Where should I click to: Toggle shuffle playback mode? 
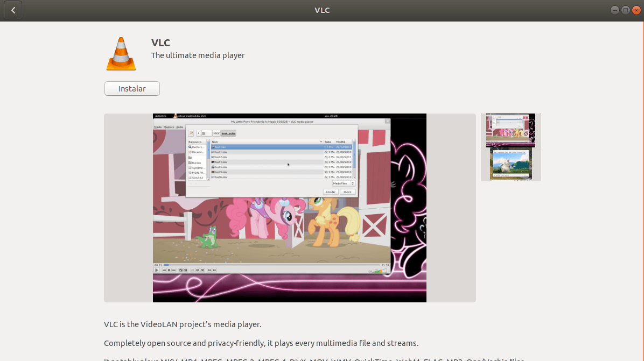click(x=202, y=270)
